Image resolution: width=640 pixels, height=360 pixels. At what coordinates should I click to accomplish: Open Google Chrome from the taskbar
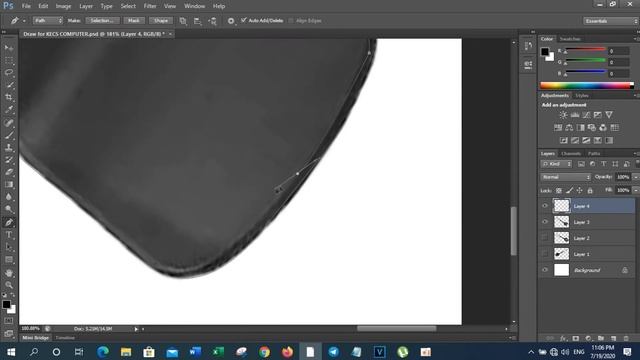tap(264, 352)
